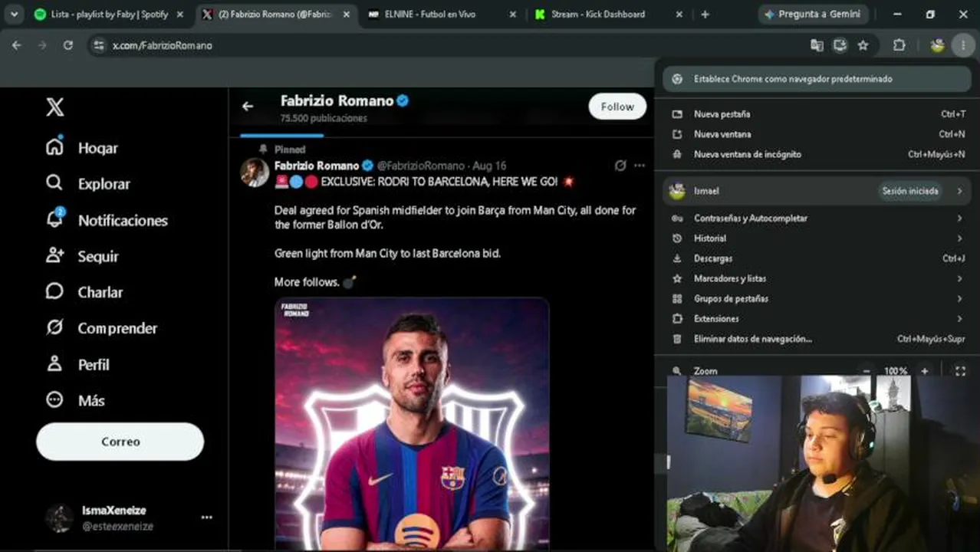The image size is (980, 552).
Task: Open Seguir in X sidebar
Action: pos(82,256)
